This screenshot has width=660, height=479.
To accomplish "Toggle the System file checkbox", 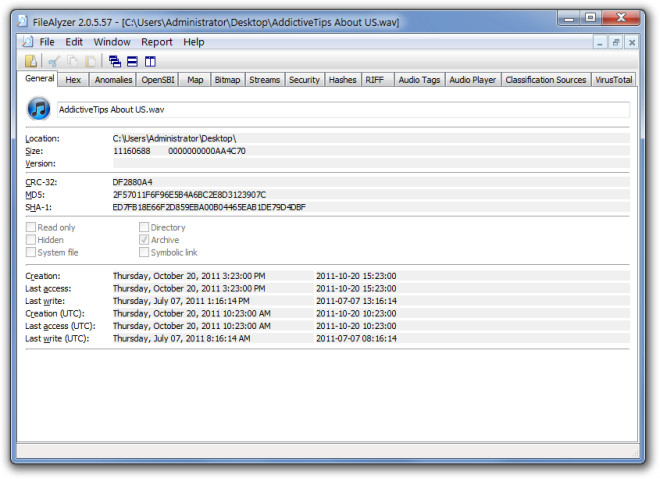I will pyautogui.click(x=31, y=252).
